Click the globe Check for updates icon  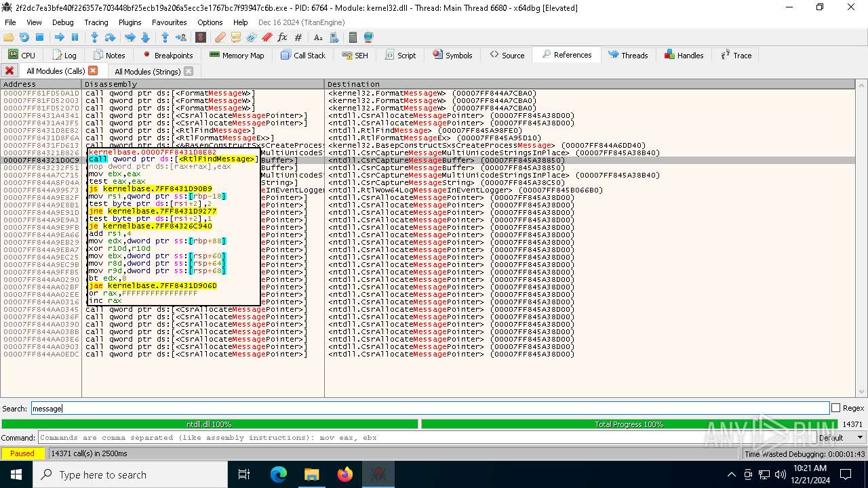click(x=368, y=37)
